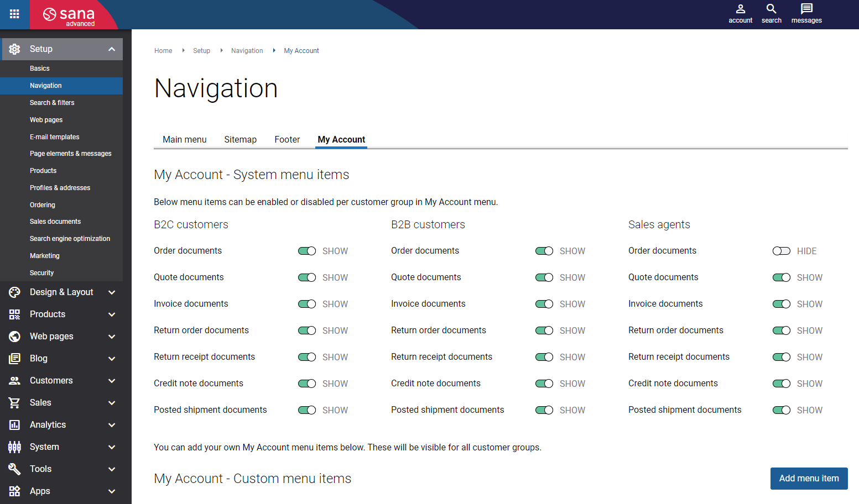Select the My Account tab
The image size is (859, 504).
click(341, 140)
